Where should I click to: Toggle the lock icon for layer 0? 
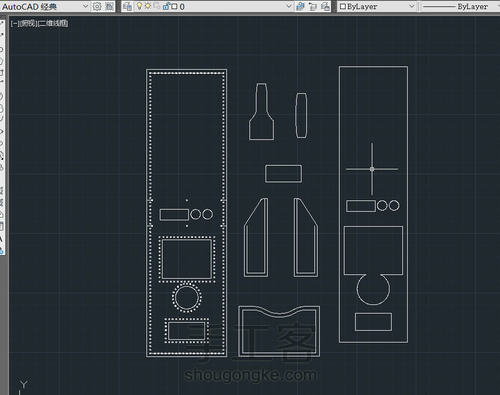tap(167, 6)
